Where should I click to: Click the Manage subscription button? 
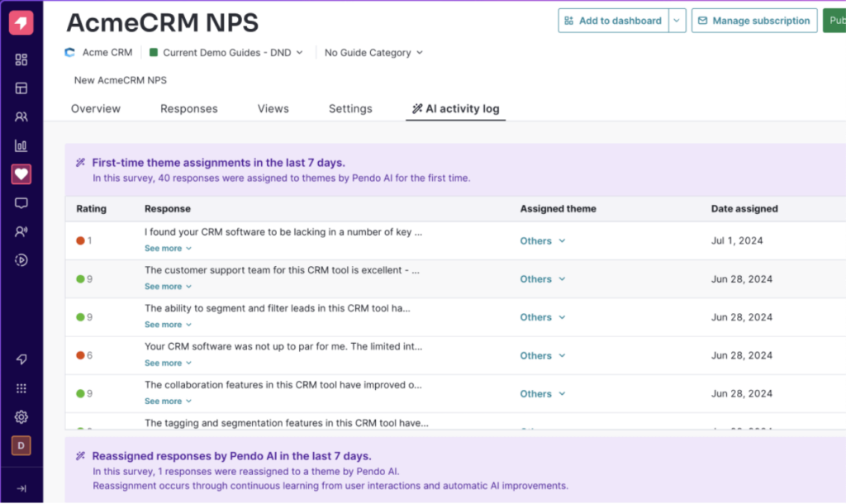coord(753,21)
